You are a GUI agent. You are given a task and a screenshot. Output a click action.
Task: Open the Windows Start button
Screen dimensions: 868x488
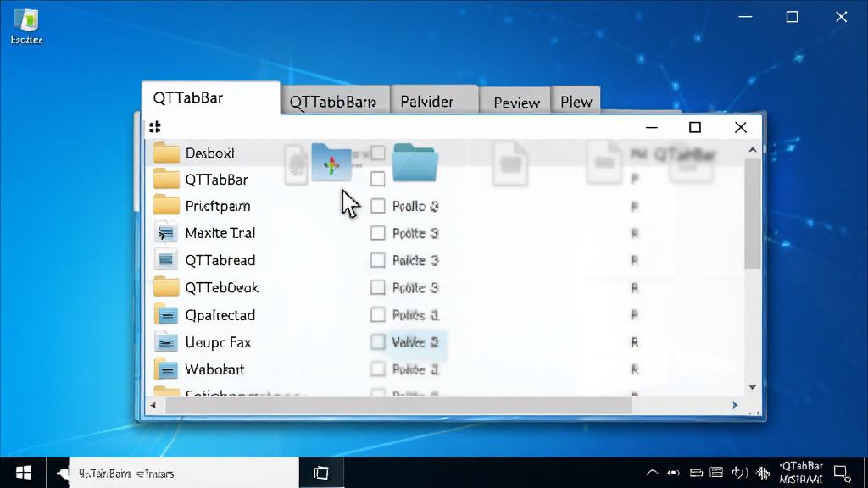click(23, 473)
